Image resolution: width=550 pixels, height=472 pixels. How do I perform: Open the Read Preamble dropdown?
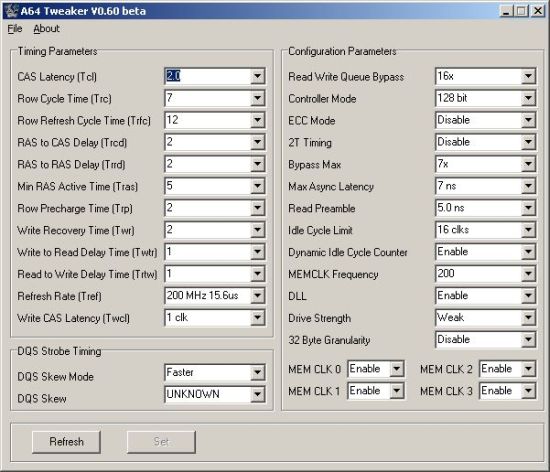[528, 208]
